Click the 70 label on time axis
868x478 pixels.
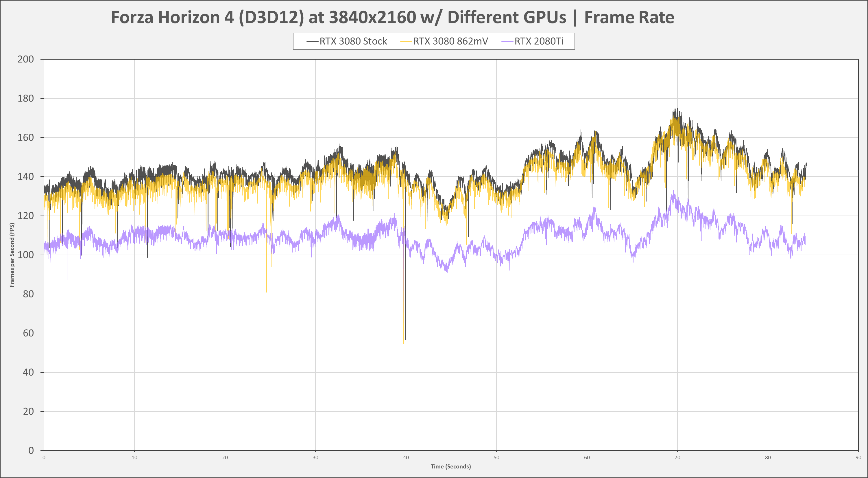[x=677, y=457]
